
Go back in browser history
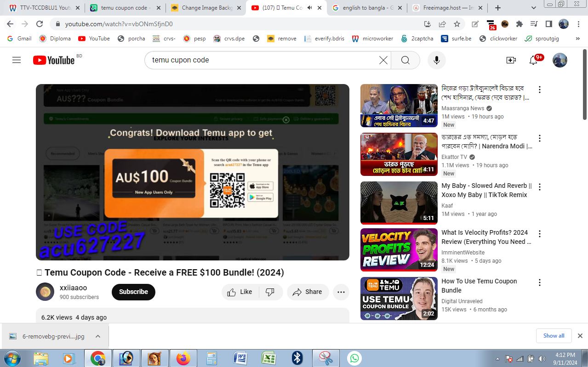[x=10, y=24]
